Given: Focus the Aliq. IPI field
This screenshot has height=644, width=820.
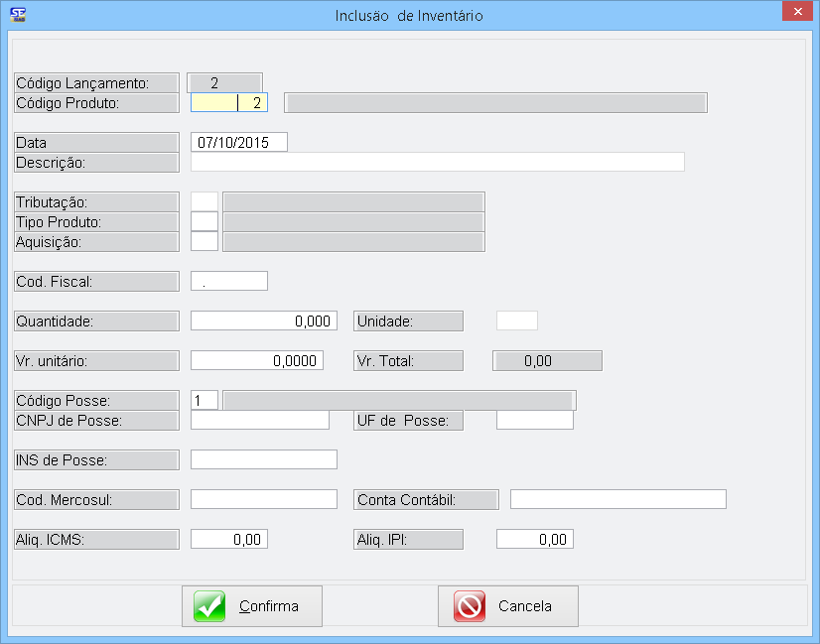Looking at the screenshot, I should (x=534, y=539).
